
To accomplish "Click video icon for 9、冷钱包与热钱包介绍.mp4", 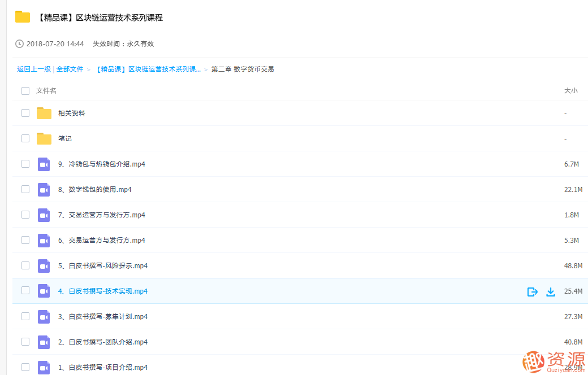I will point(44,164).
